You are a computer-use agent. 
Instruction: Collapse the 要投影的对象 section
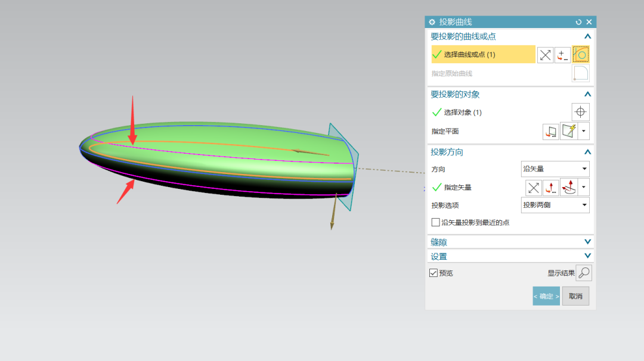pos(587,94)
